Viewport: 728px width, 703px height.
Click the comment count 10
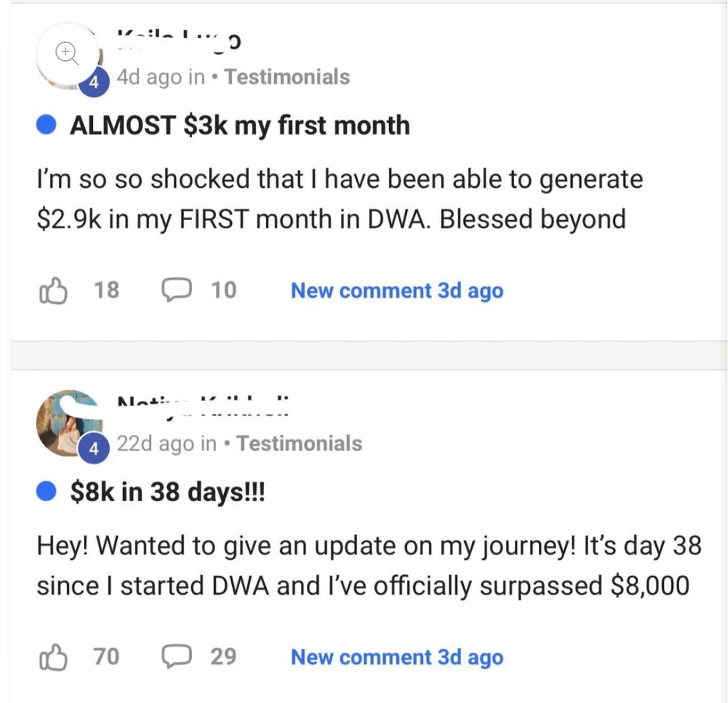tap(223, 290)
